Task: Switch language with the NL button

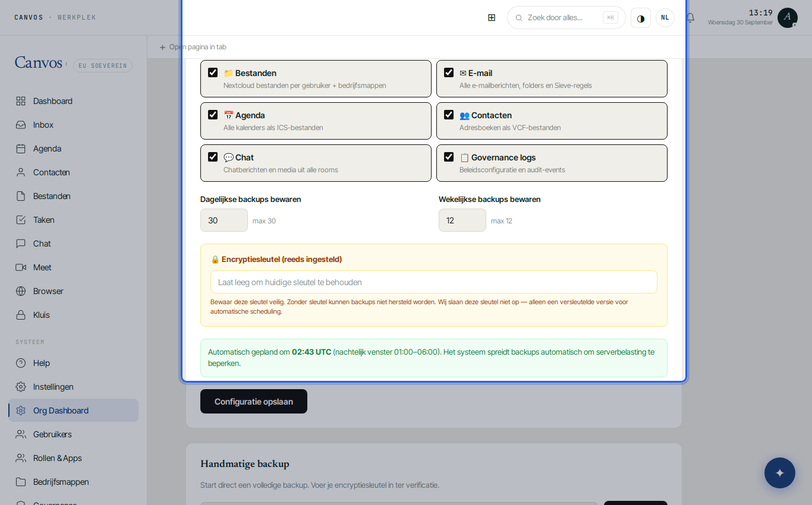Action: [665, 18]
